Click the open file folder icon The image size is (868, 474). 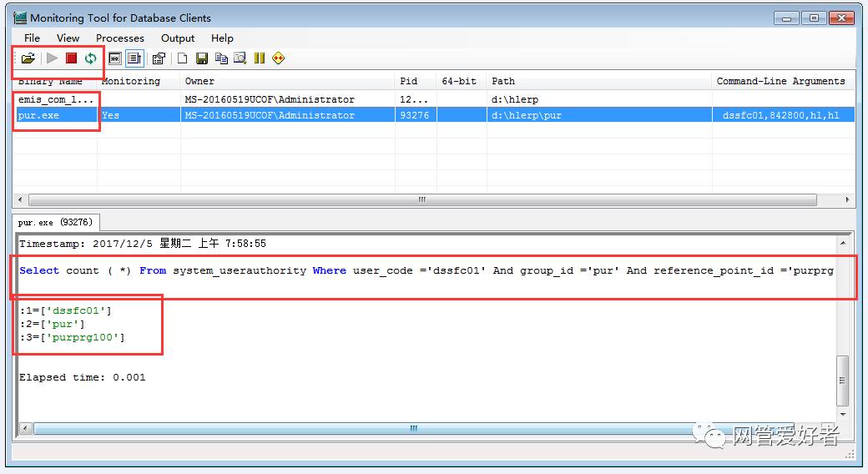28,58
